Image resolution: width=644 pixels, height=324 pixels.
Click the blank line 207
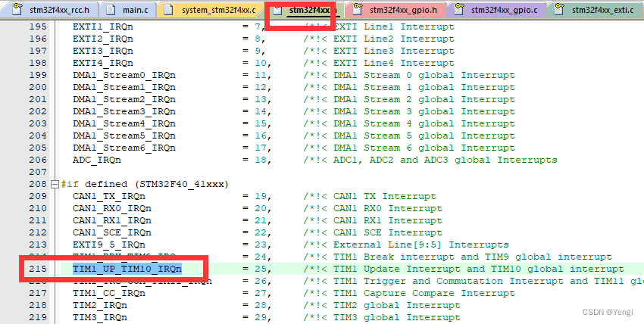pos(352,173)
